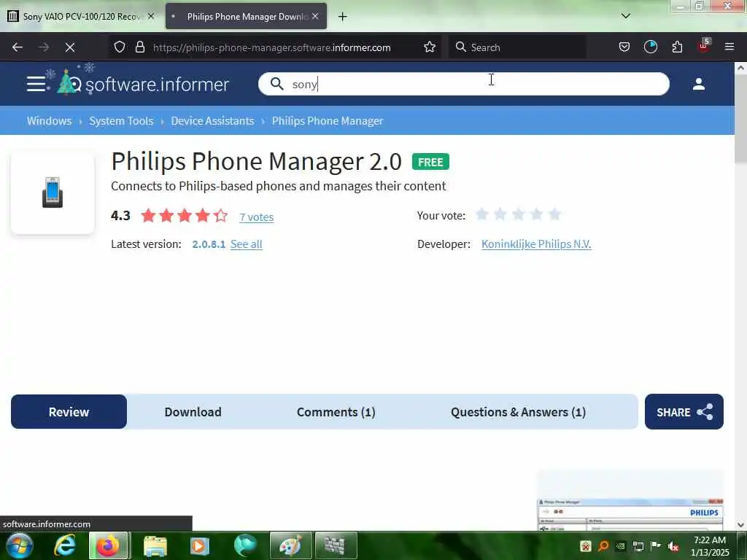The height and width of the screenshot is (560, 747).
Task: Open tracking protection shield icon
Action: point(120,47)
